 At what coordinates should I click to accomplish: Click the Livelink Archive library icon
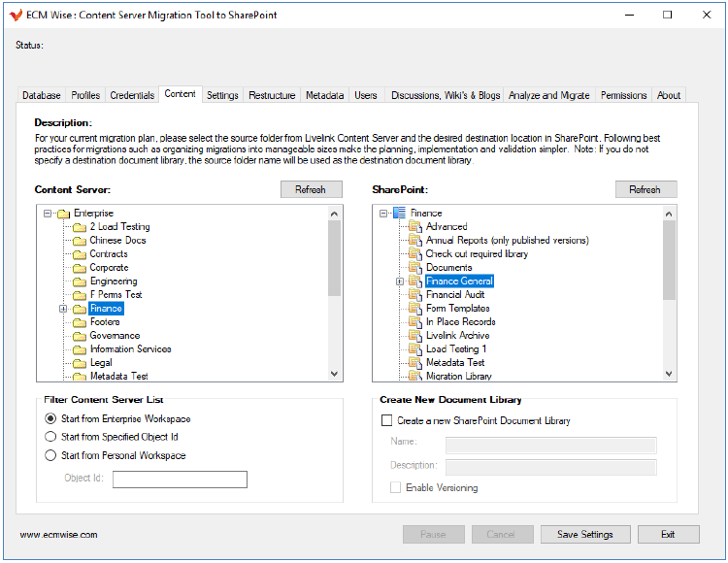click(415, 336)
